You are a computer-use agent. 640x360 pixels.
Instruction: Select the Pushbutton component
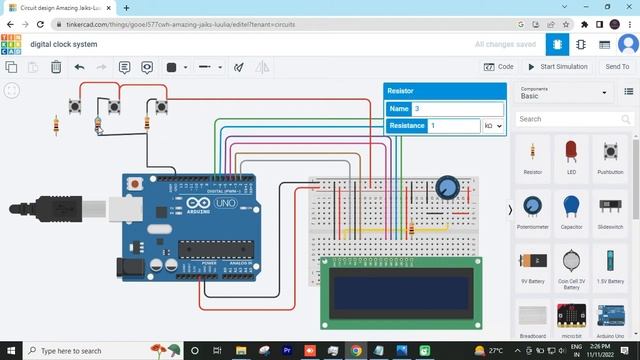610,159
